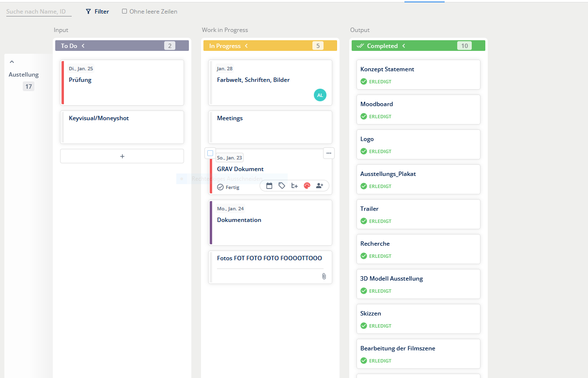Click the 'Suche nach Name, ID' search field
This screenshot has width=588, height=378.
click(x=38, y=11)
